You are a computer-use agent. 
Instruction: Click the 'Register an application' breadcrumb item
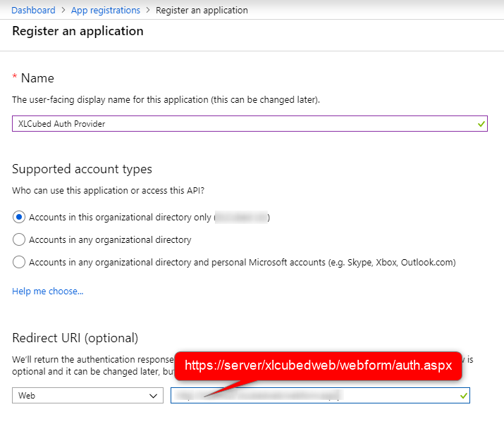(x=202, y=10)
